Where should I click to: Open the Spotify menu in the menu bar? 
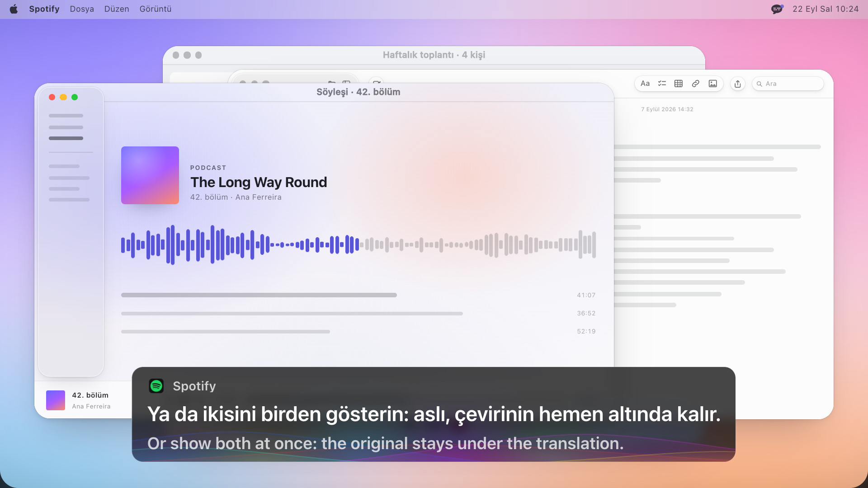[x=44, y=9]
